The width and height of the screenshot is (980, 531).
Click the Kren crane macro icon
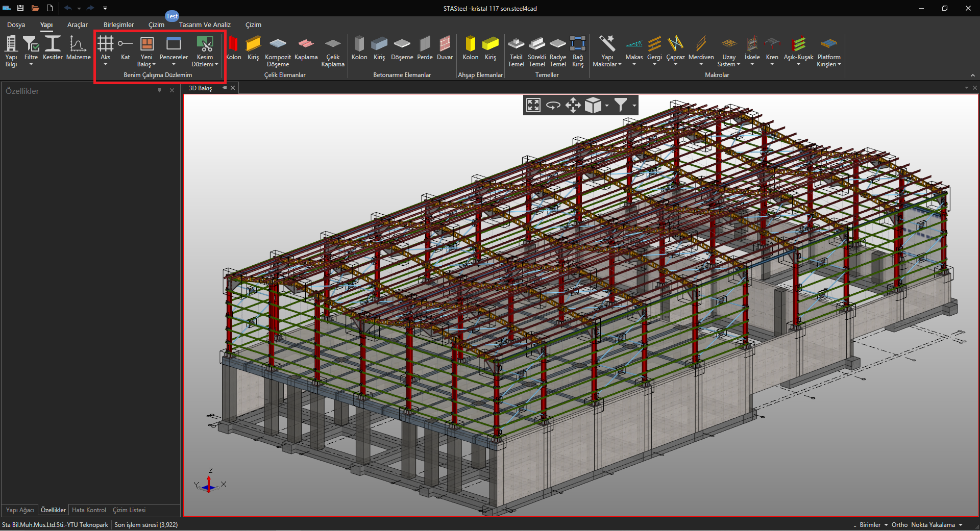click(x=772, y=44)
